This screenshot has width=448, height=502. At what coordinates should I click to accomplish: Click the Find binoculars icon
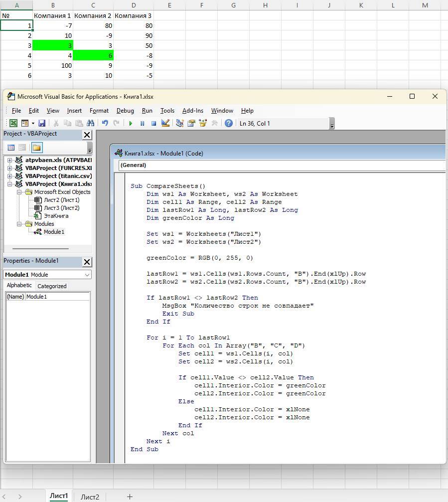click(x=90, y=123)
